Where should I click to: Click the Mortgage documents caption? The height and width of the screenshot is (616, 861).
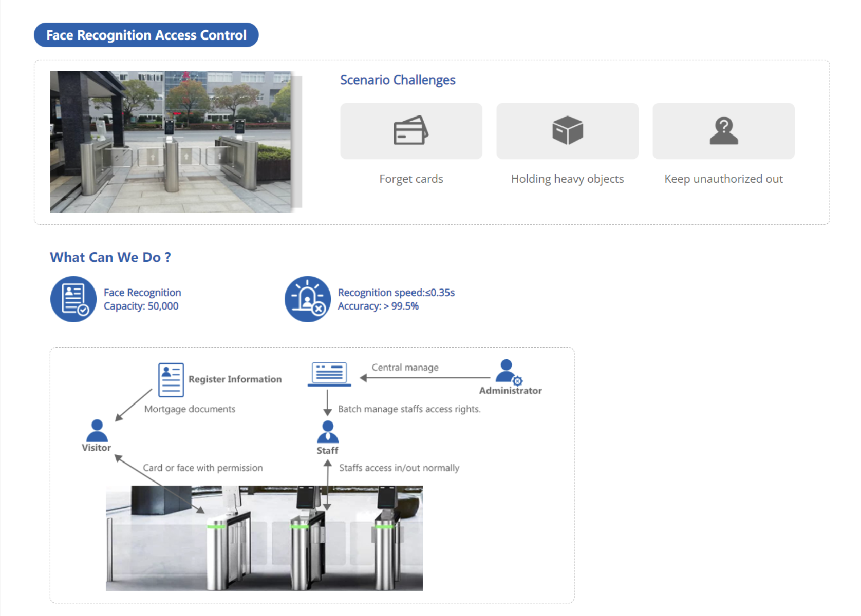point(190,409)
